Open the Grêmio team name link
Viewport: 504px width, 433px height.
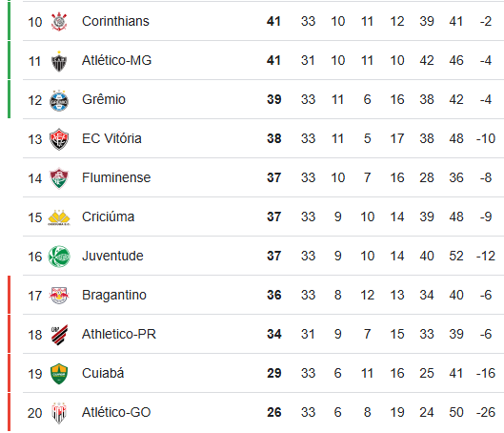click(x=104, y=99)
